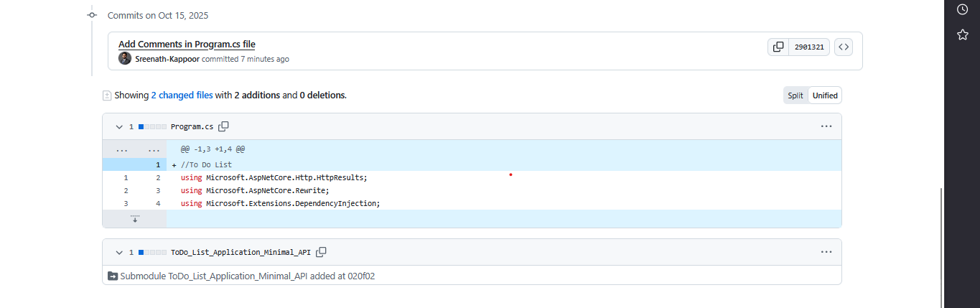Select the Unified diff view
Image resolution: width=980 pixels, height=308 pixels.
(x=825, y=95)
